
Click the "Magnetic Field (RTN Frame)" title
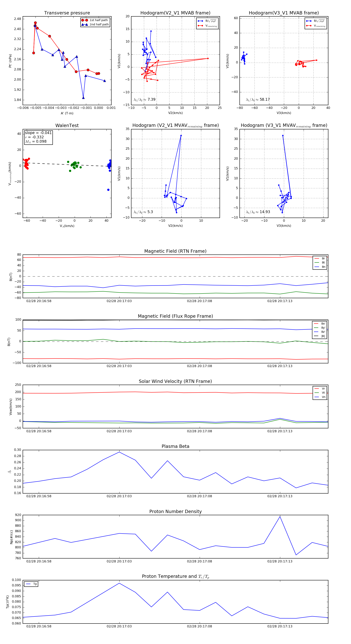[x=175, y=251]
